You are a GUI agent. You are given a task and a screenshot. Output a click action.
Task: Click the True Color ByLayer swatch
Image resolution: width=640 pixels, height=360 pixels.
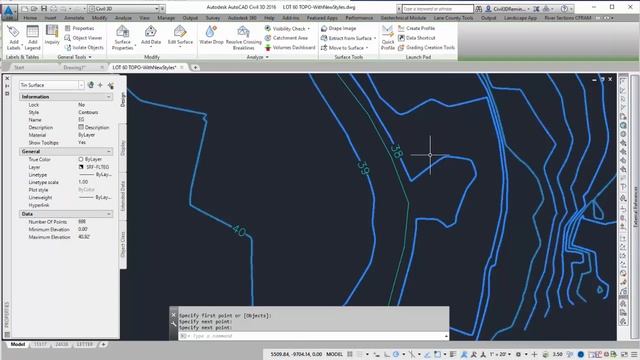[81, 159]
